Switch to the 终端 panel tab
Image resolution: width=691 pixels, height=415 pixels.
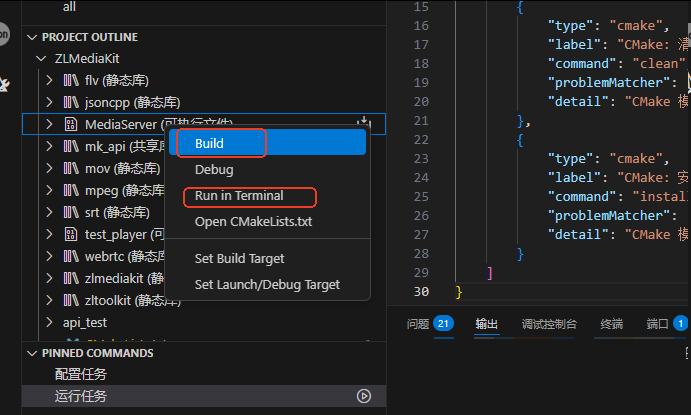[611, 324]
